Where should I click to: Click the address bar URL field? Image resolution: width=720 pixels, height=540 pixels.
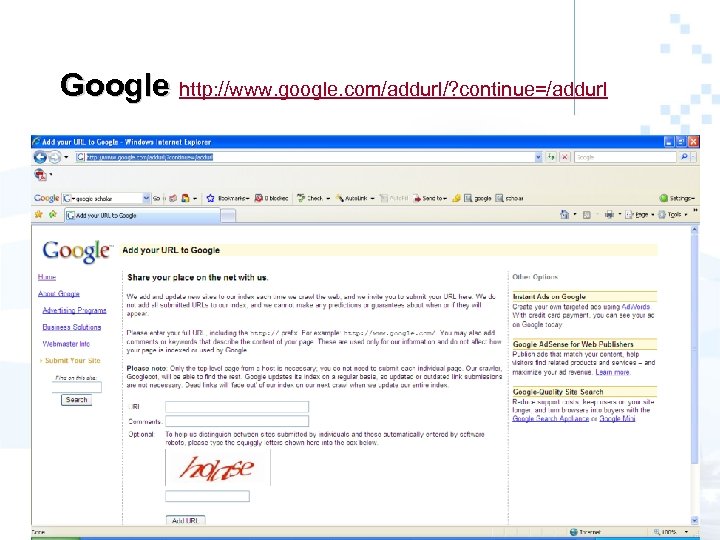(x=304, y=157)
